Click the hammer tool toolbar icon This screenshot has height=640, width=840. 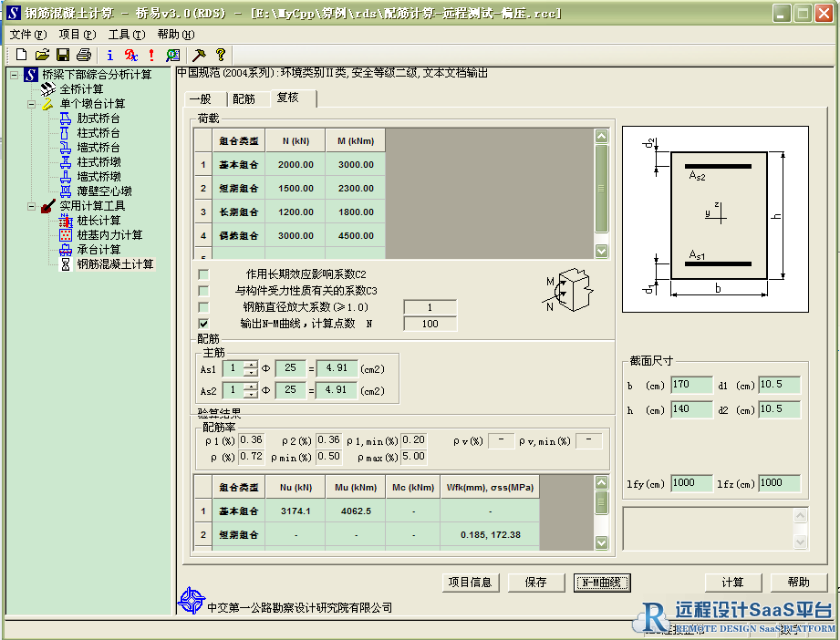point(199,55)
